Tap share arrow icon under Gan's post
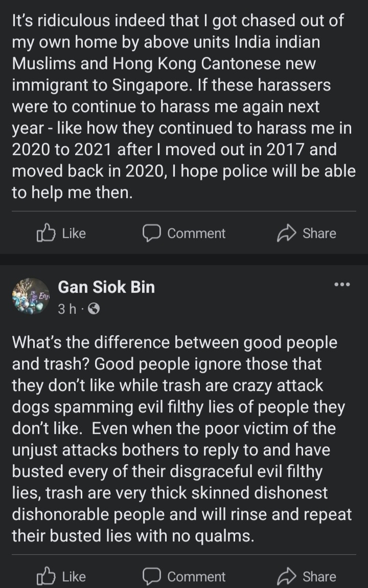Image resolution: width=368 pixels, height=588 pixels. 285,577
